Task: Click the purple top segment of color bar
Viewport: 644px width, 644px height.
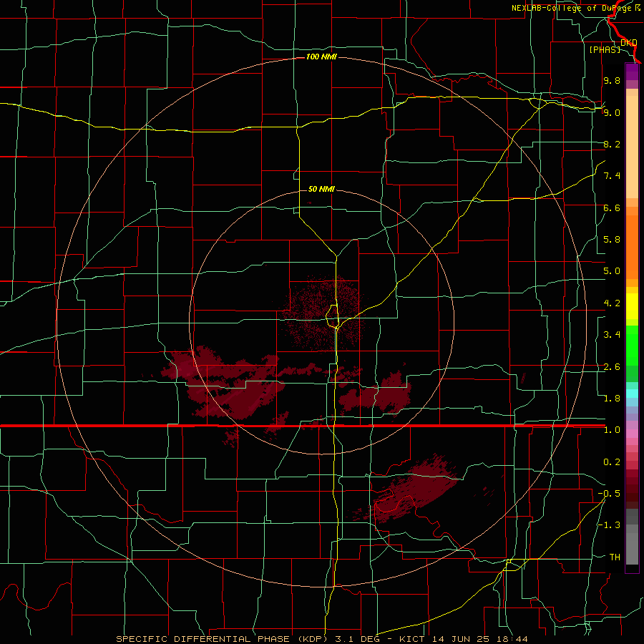Action: (632, 72)
